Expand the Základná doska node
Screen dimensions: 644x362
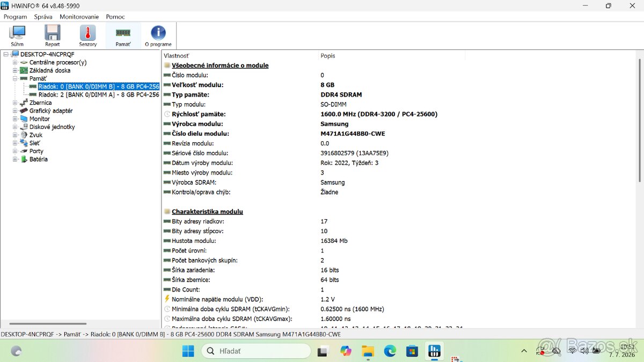tap(15, 70)
